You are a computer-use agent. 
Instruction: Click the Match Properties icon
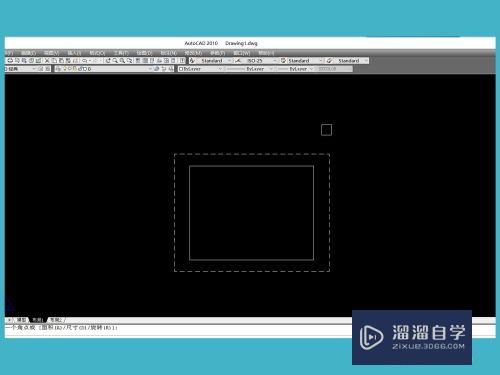pyautogui.click(x=68, y=61)
